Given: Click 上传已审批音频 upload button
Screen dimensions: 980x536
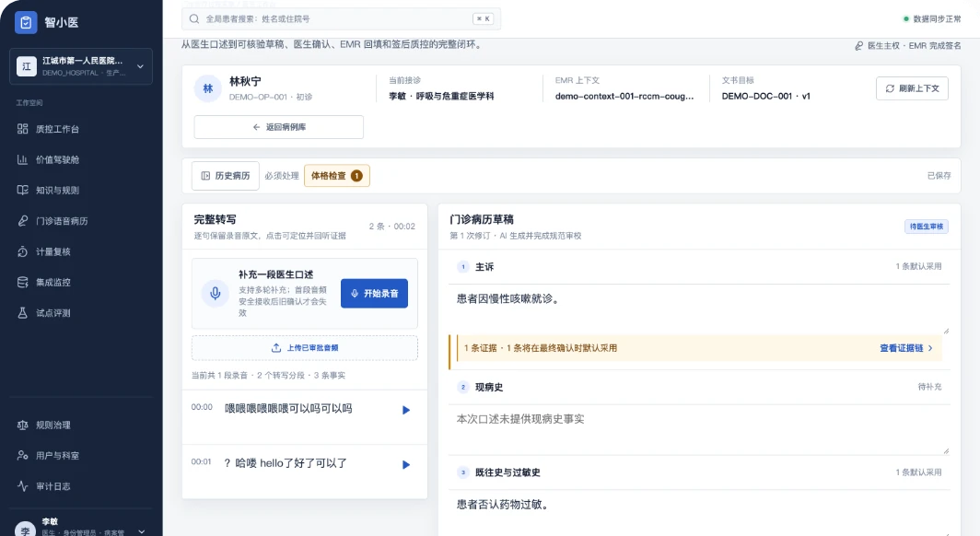Looking at the screenshot, I should (305, 348).
